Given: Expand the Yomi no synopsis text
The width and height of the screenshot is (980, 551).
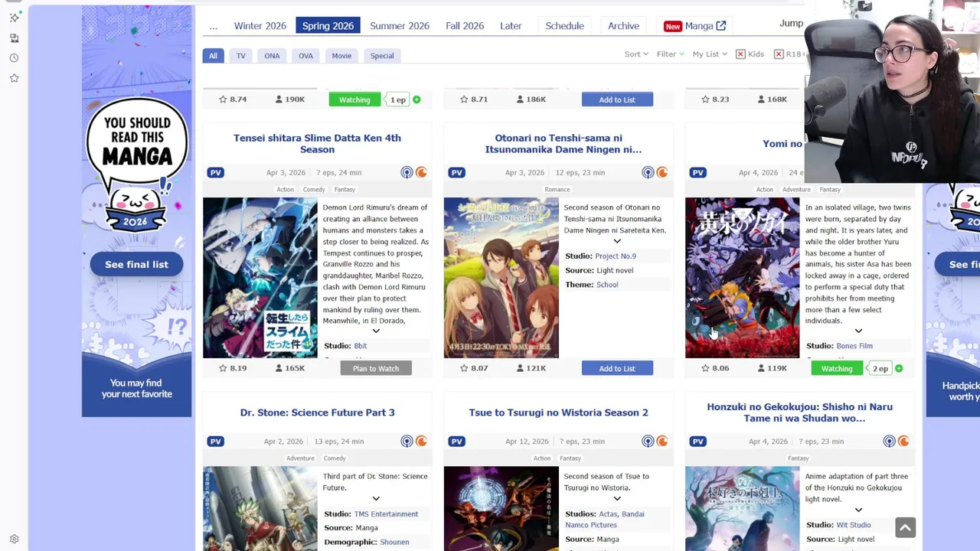Looking at the screenshot, I should coord(858,331).
